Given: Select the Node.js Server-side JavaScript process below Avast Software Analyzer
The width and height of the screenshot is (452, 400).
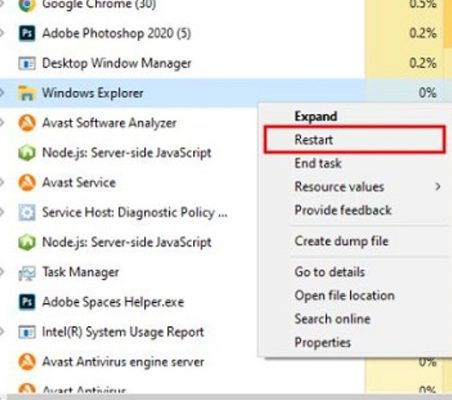Looking at the screenshot, I should click(x=128, y=153).
